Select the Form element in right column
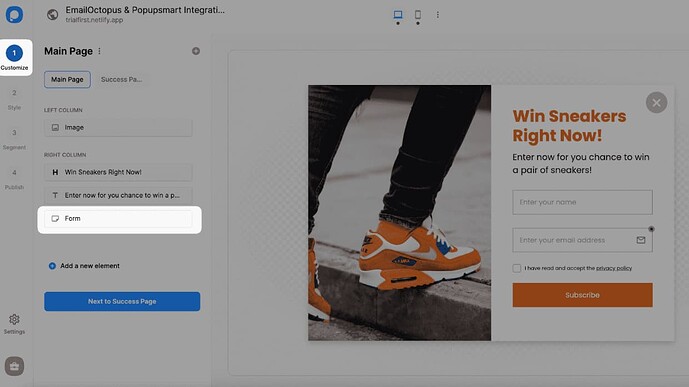 pos(118,218)
